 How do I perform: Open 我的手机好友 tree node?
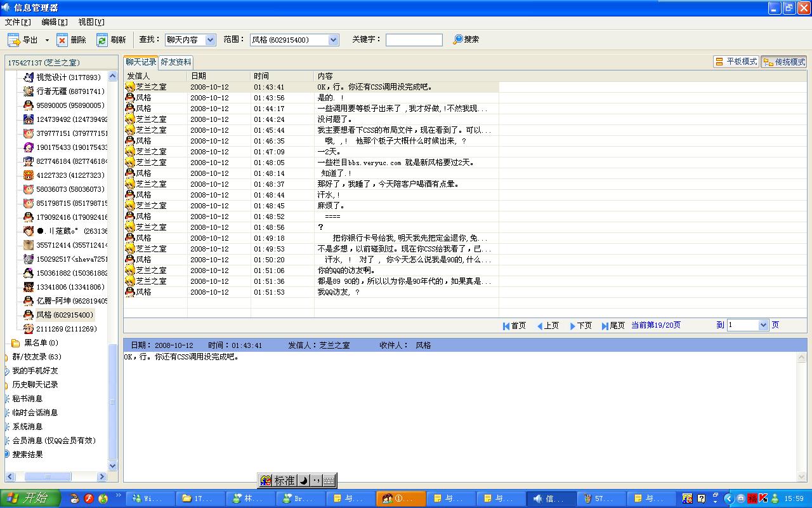pos(35,371)
